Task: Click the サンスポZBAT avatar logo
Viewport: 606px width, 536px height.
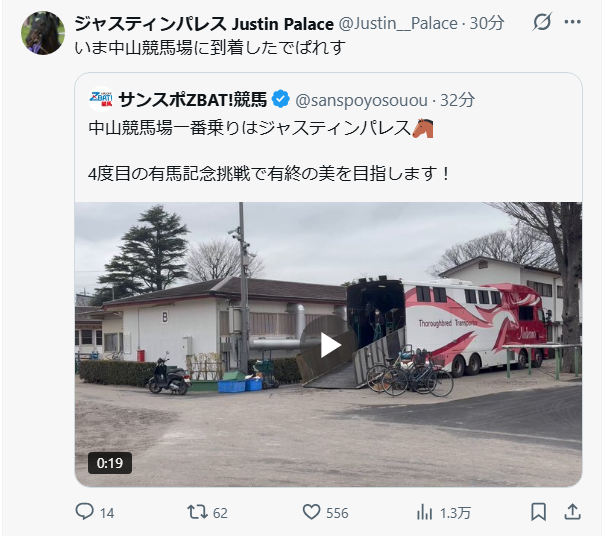Action: (100, 99)
